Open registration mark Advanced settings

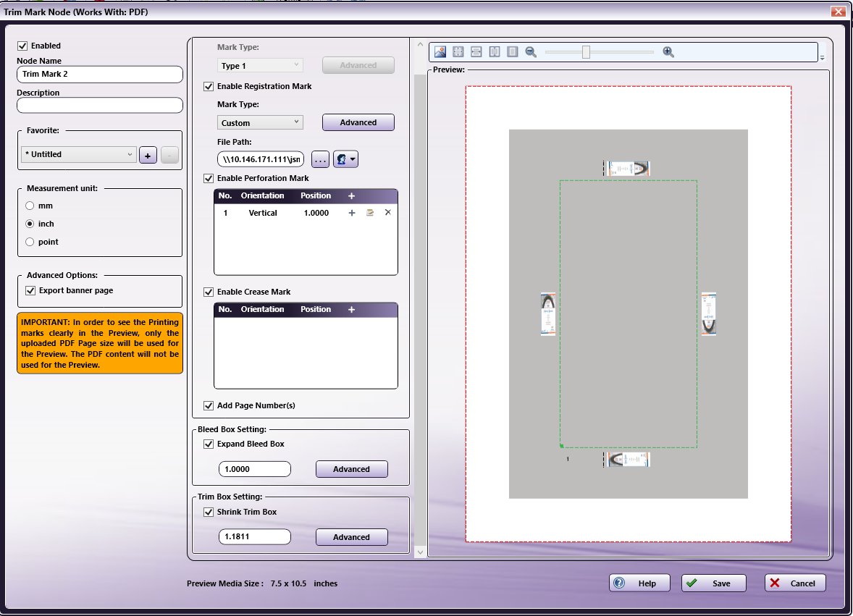[x=358, y=122]
